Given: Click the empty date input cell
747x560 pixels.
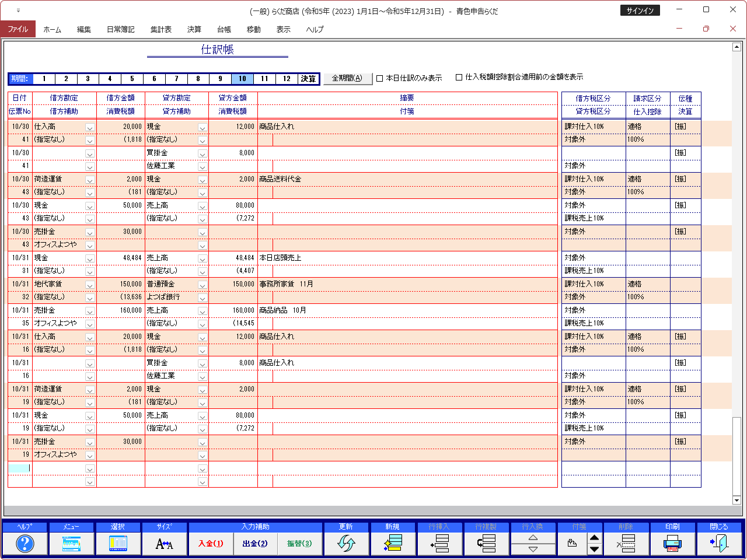Looking at the screenshot, I should [20, 468].
